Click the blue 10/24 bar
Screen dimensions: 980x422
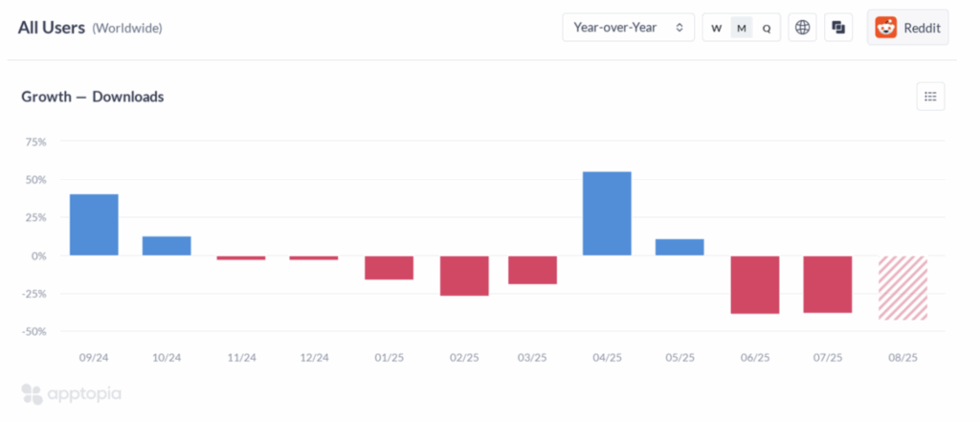click(167, 246)
